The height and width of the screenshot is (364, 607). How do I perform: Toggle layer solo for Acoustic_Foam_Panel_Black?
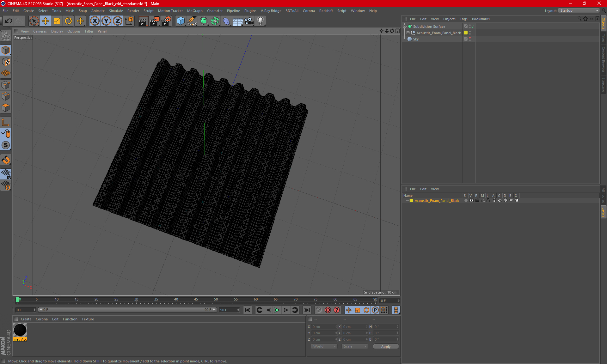click(466, 201)
